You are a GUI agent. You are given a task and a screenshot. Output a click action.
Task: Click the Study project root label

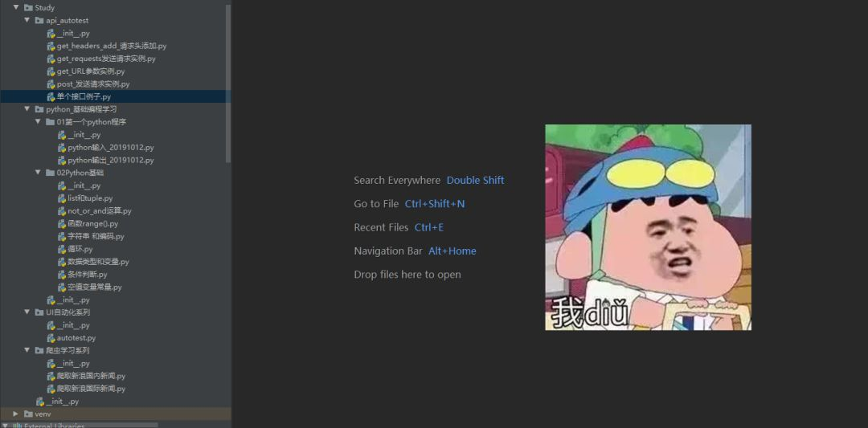44,8
